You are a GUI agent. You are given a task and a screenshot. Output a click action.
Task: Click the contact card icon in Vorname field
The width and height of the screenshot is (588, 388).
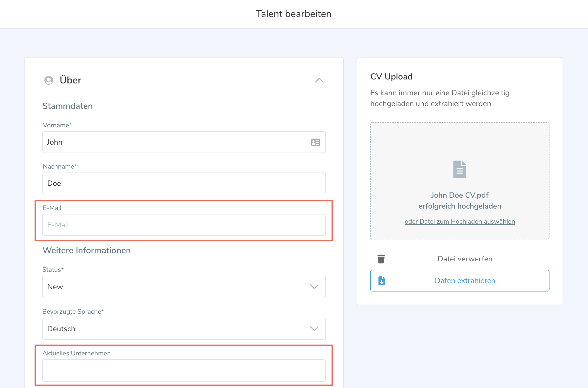point(315,142)
